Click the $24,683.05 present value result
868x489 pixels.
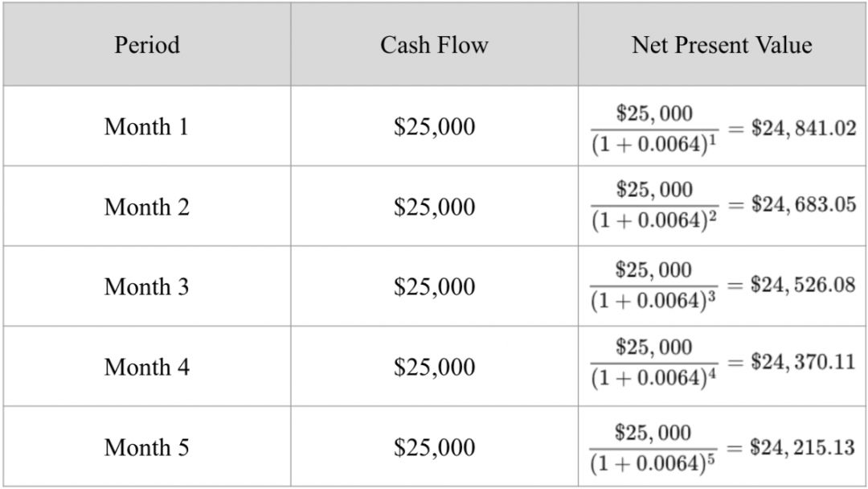(803, 204)
